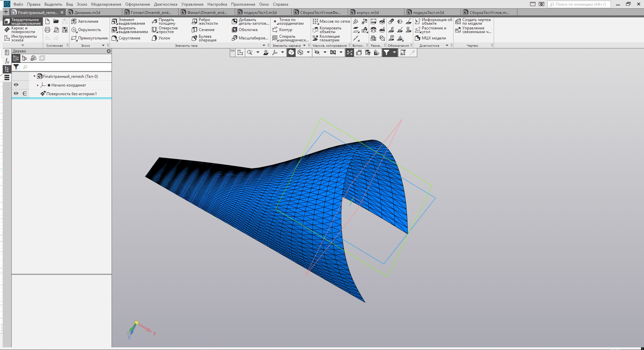
Task: Click the Поиск по командам search field
Action: point(580,4)
